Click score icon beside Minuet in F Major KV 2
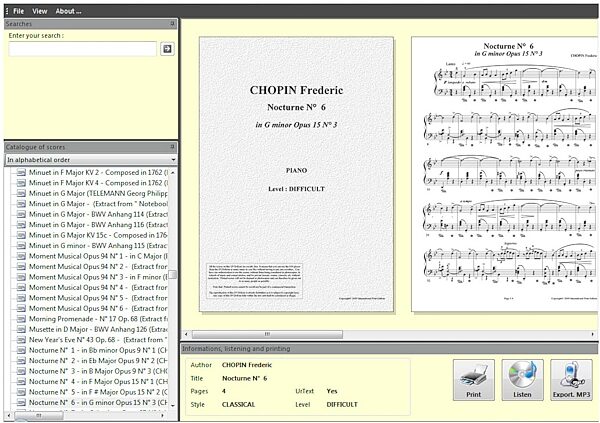Viewport: 600px width, 423px height. click(21, 172)
